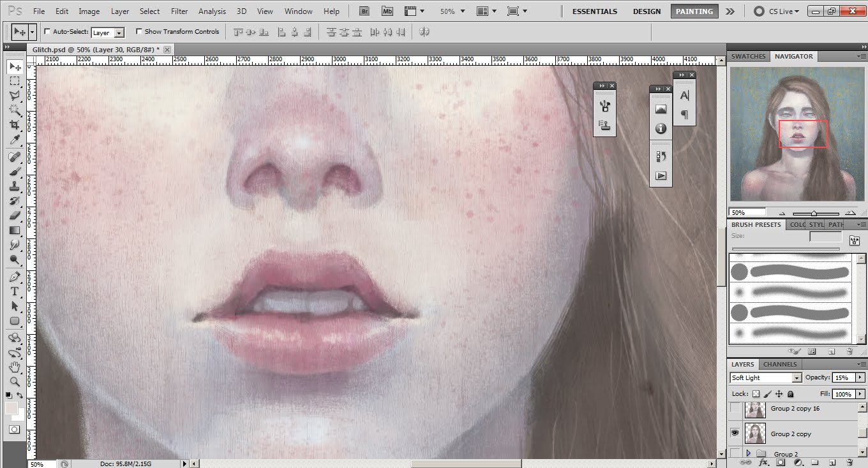Enable the Auto-Select checkbox
Screen dimensions: 868x468
pos(47,31)
